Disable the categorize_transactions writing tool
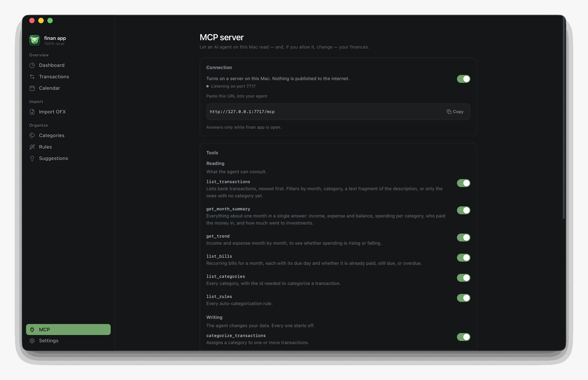 point(463,337)
